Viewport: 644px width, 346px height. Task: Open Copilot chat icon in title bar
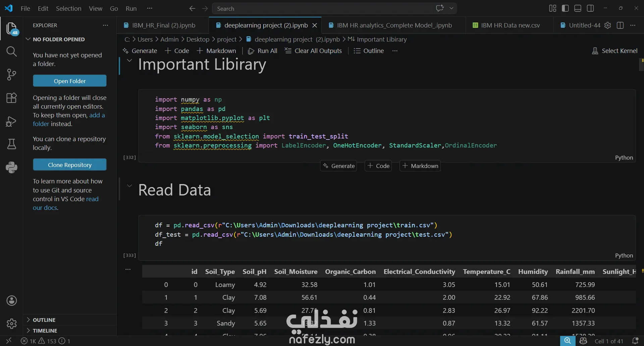point(440,8)
